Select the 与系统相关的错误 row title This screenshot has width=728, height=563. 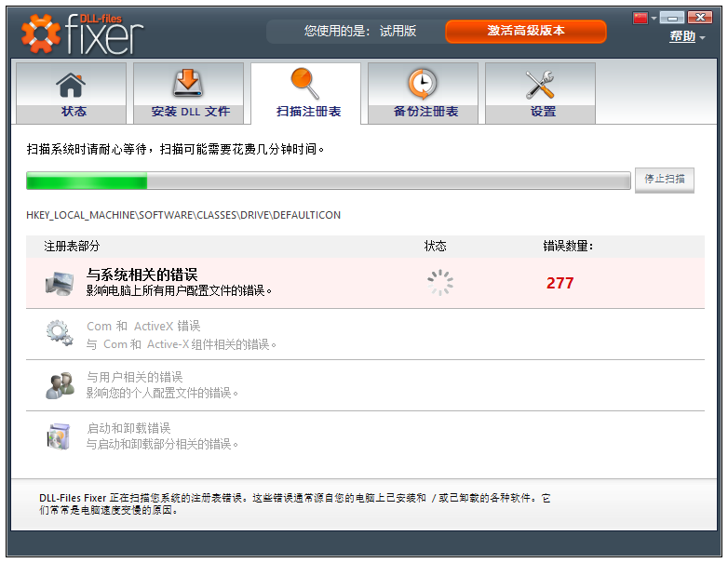pyautogui.click(x=142, y=275)
